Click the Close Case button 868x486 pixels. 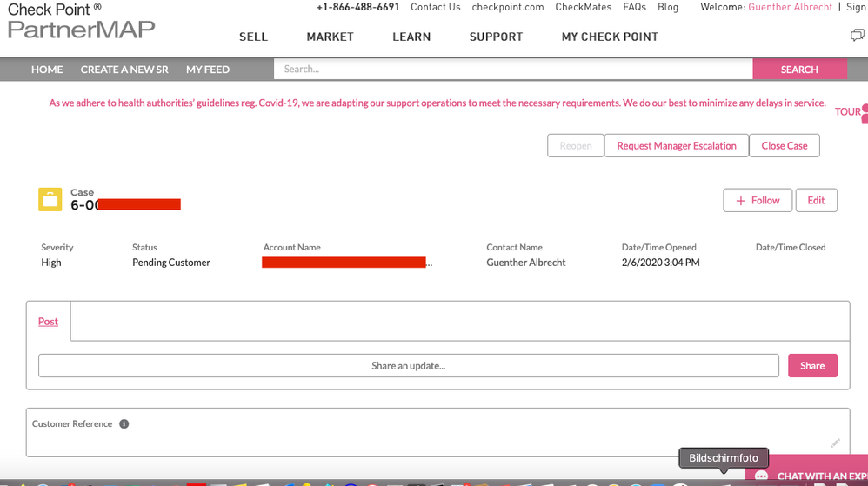785,145
